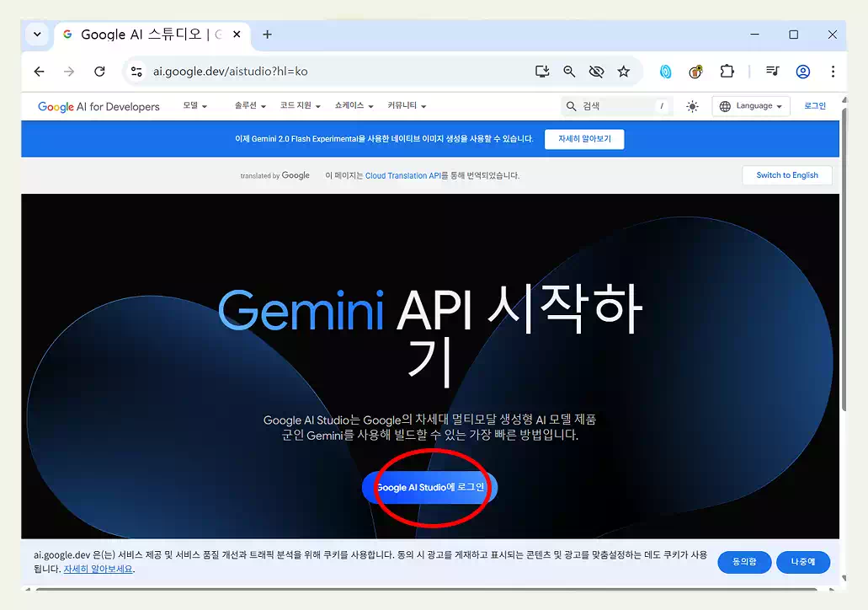The height and width of the screenshot is (610, 868).
Task: Expand the Language selector dropdown
Action: (x=750, y=105)
